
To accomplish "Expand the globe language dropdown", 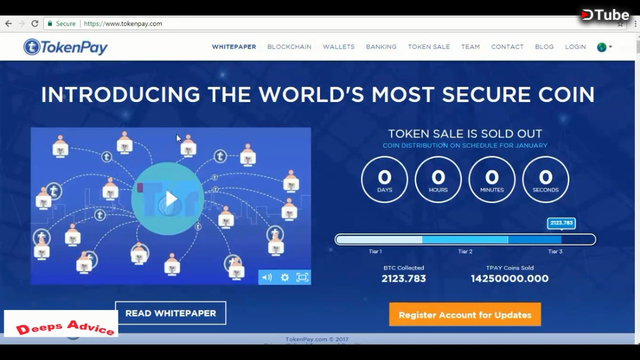I will pos(604,47).
